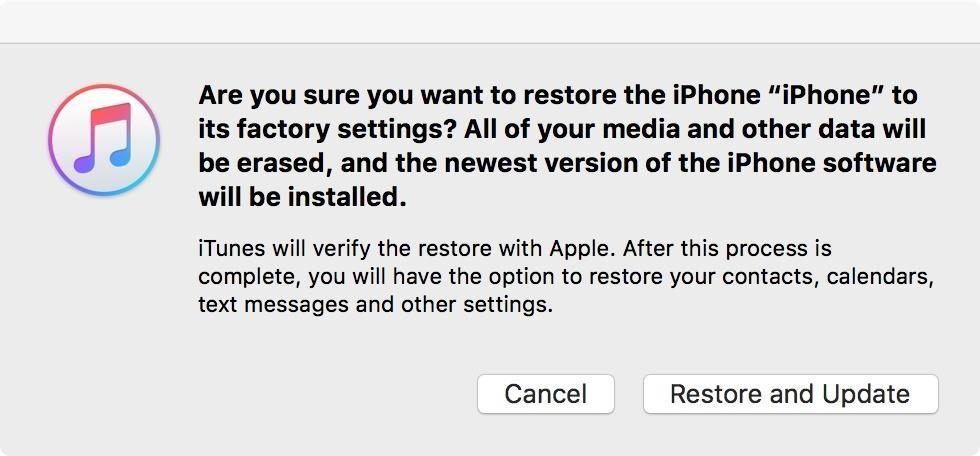980x456 pixels.
Task: Click the word "iTunes" starting the description
Action: point(226,248)
